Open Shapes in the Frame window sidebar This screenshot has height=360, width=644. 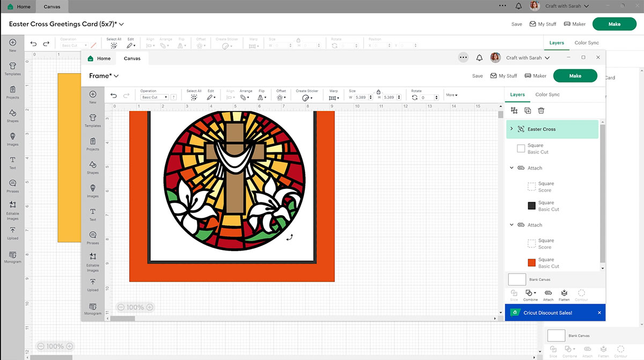(93, 167)
